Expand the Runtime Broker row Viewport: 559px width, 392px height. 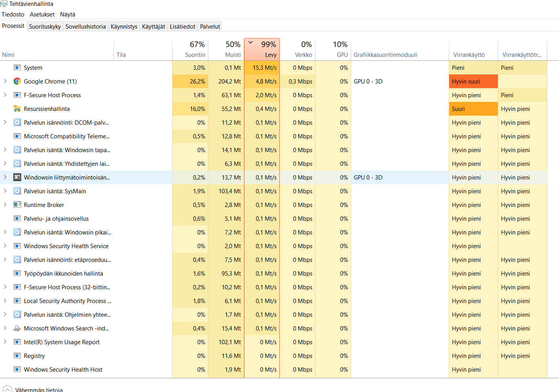click(x=5, y=205)
